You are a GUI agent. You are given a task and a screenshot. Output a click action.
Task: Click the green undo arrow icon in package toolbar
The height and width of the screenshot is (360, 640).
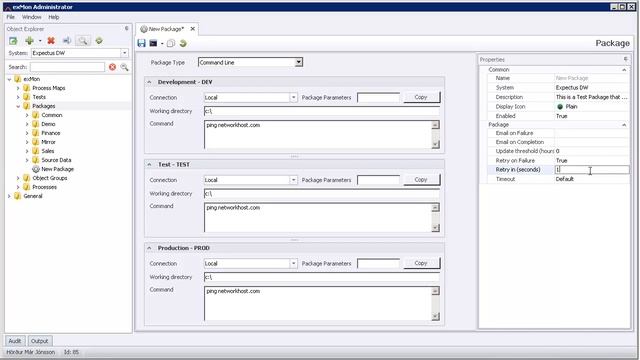pyautogui.click(x=183, y=43)
